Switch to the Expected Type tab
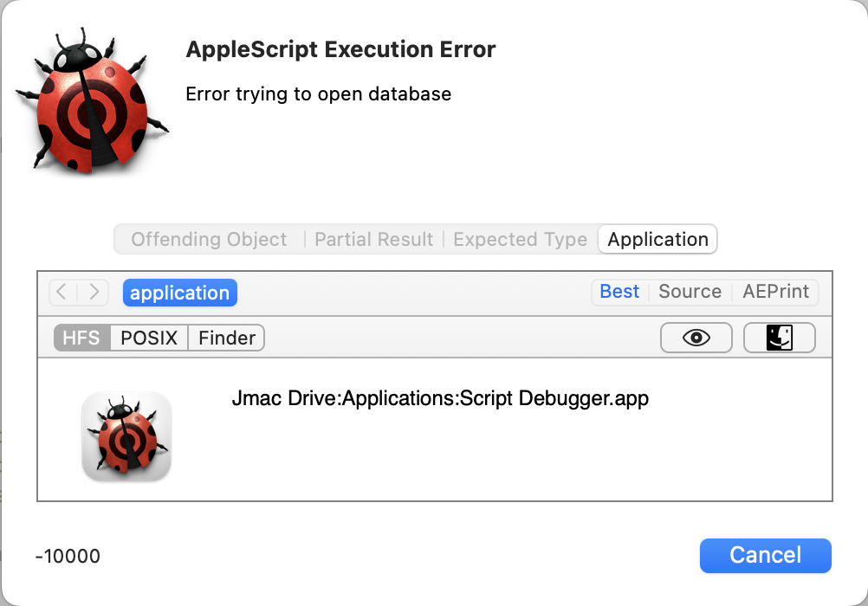 (520, 239)
